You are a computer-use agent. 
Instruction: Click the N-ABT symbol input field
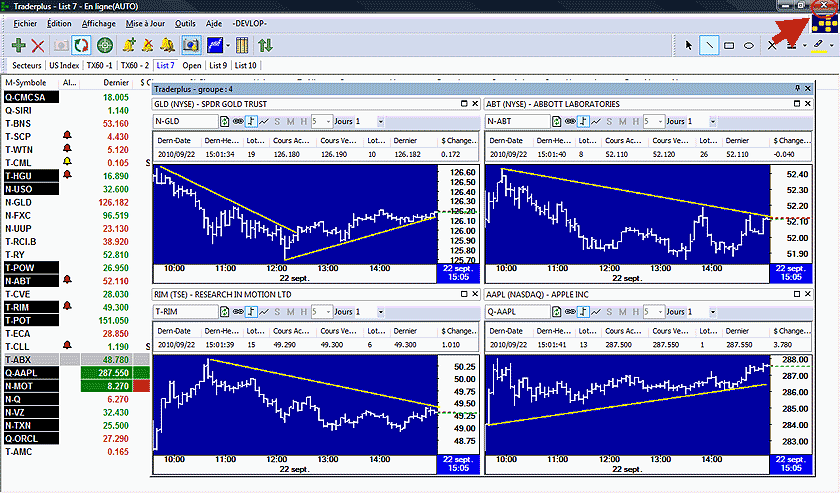(x=518, y=122)
